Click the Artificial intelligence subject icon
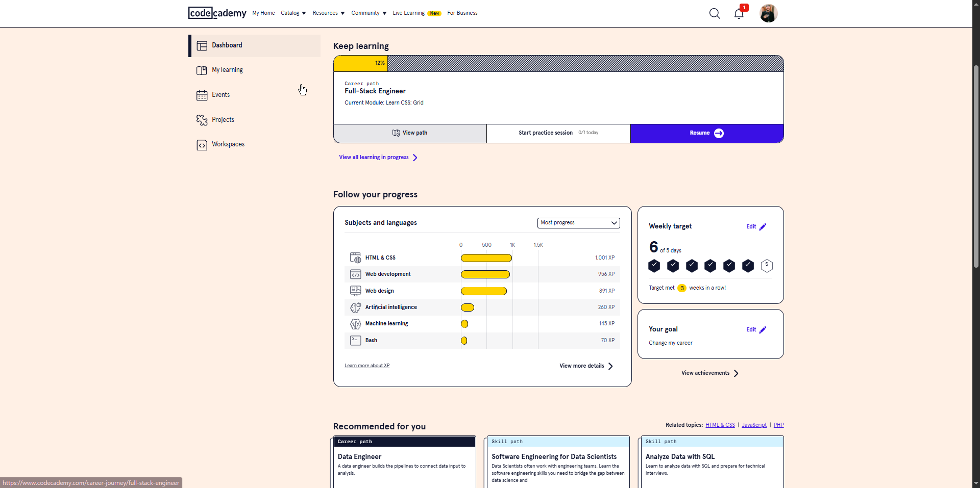 [355, 307]
